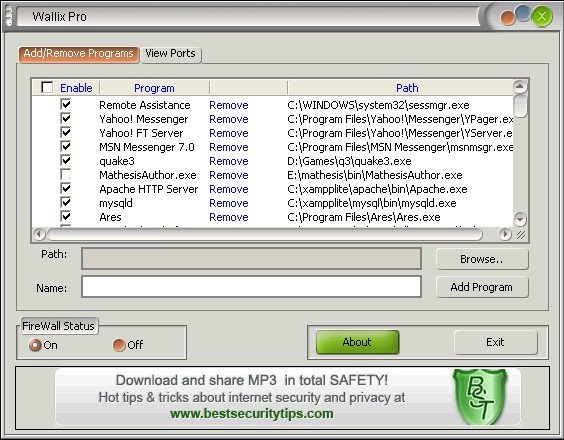Image resolution: width=564 pixels, height=440 pixels.
Task: Click Remove link for Yahoo! Messenger
Action: (229, 119)
